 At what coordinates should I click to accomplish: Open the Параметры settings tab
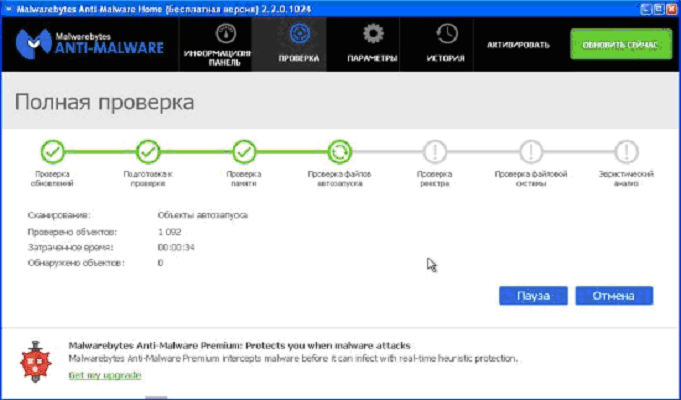pos(363,44)
